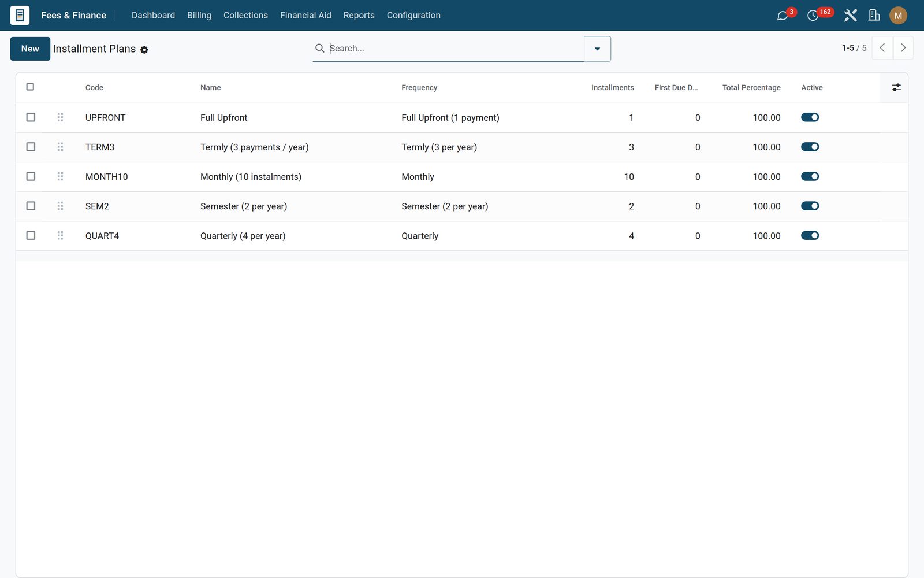
Task: Open the Billing menu
Action: click(199, 15)
